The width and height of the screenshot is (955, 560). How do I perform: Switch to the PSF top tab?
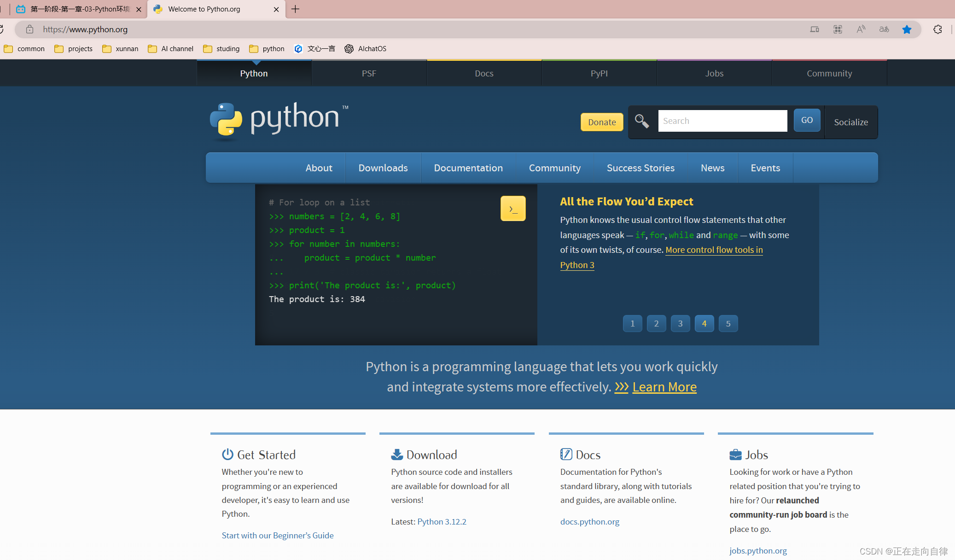369,73
